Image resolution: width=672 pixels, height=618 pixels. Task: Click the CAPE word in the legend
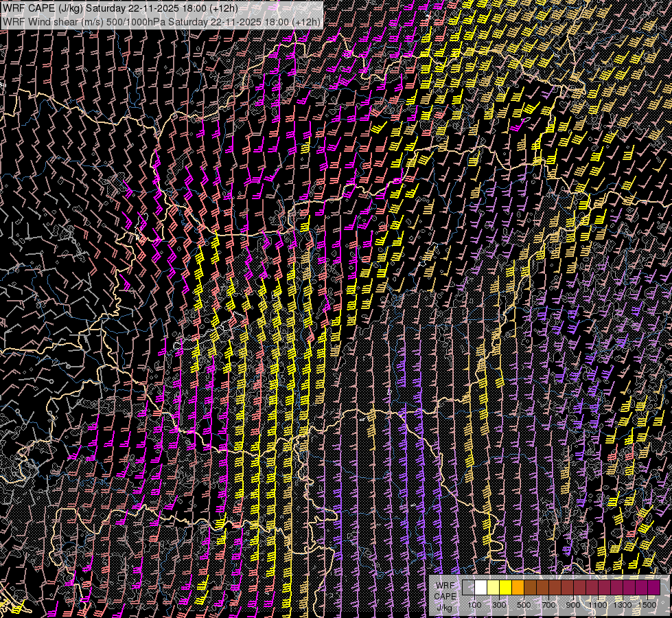point(445,596)
